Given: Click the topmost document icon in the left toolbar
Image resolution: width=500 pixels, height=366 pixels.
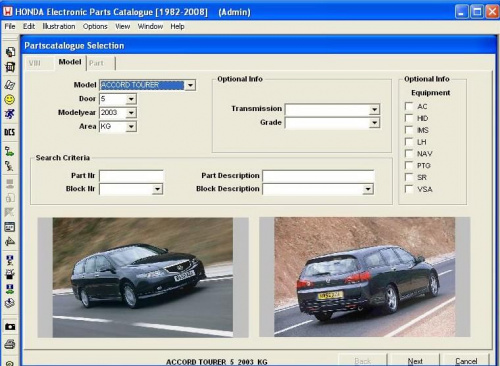Looking at the screenshot, I should (x=10, y=52).
